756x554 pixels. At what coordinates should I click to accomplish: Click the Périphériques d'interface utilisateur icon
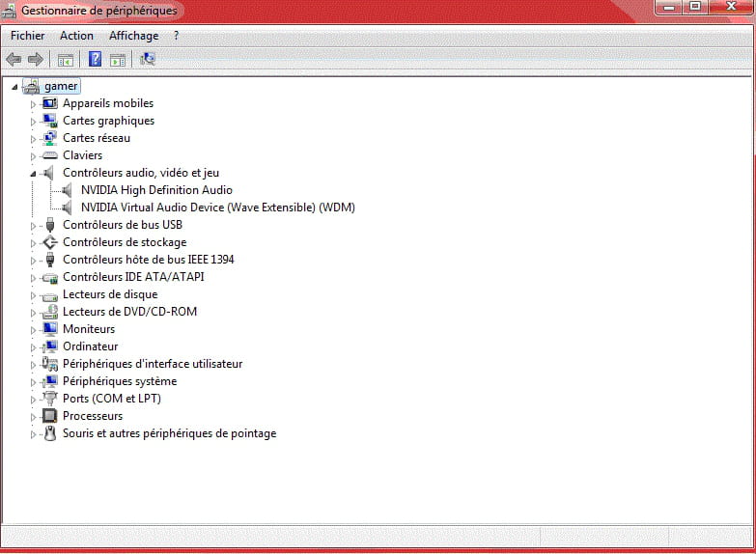pyautogui.click(x=49, y=364)
